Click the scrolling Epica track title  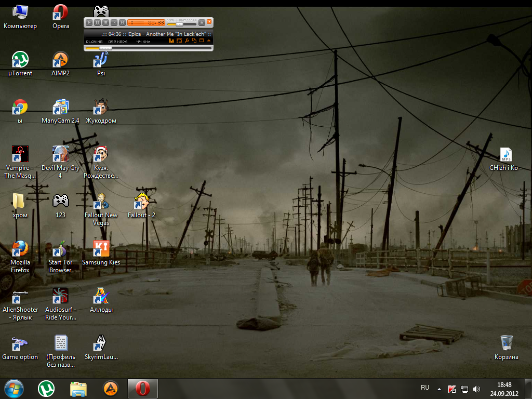pos(156,34)
